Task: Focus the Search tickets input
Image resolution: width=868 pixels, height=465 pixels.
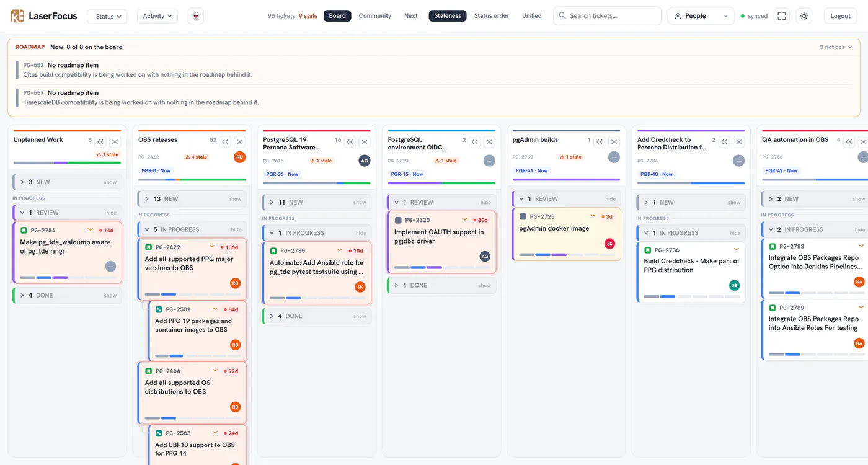Action: click(x=607, y=16)
